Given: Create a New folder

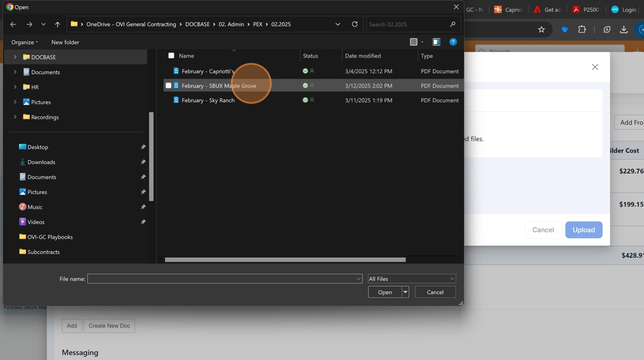Looking at the screenshot, I should click(x=66, y=42).
